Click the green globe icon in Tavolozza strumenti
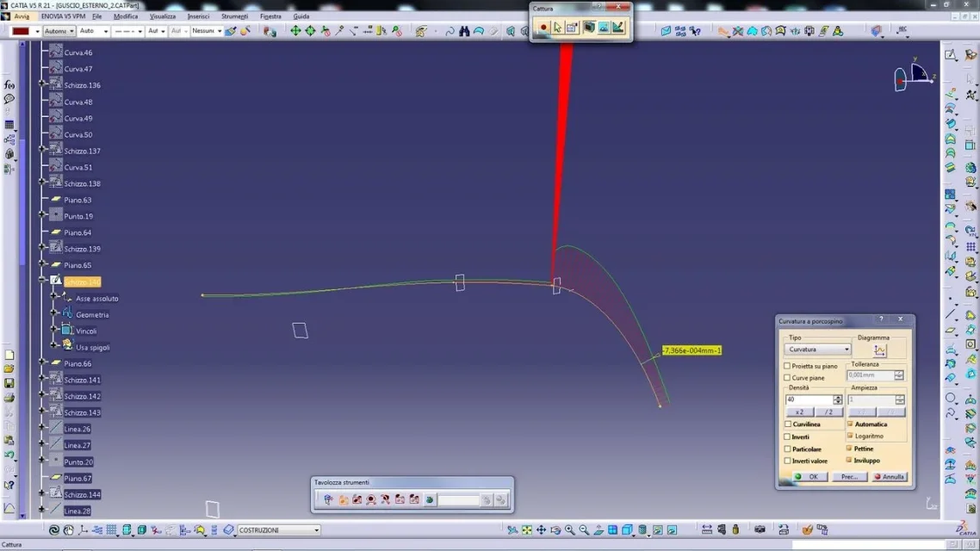980x551 pixels. 430,499
